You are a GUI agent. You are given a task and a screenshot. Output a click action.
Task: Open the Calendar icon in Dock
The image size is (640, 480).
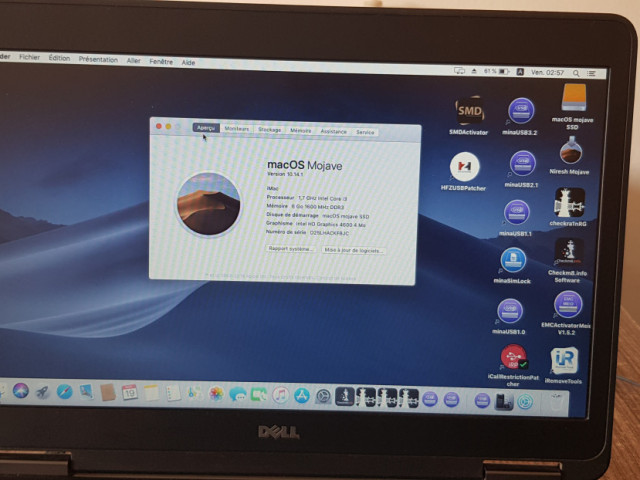pyautogui.click(x=130, y=393)
